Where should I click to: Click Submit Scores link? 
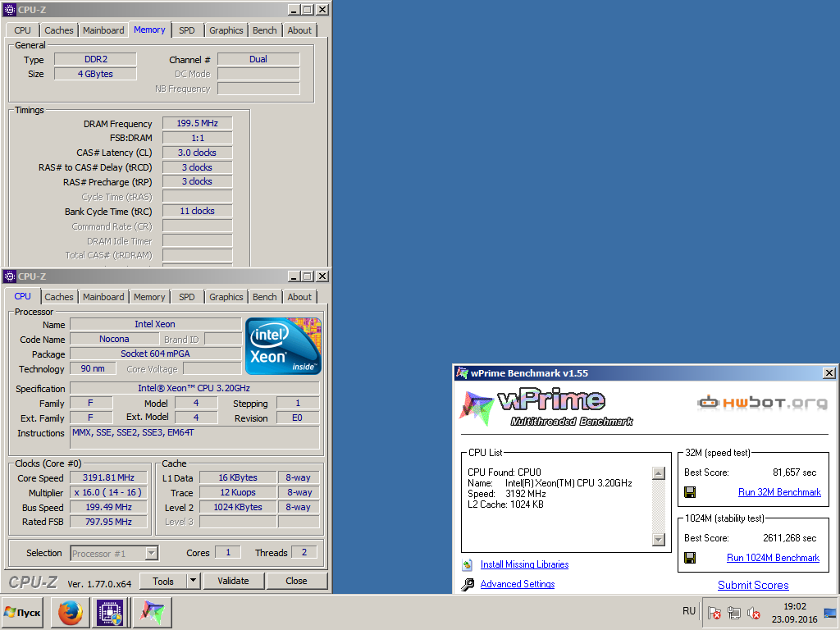pos(753,585)
